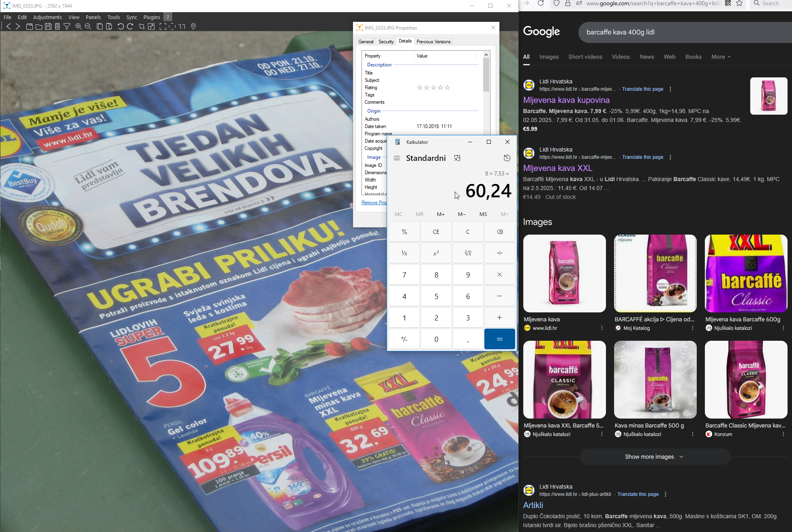
Task: Switch to Security tab in Properties dialog
Action: (386, 42)
